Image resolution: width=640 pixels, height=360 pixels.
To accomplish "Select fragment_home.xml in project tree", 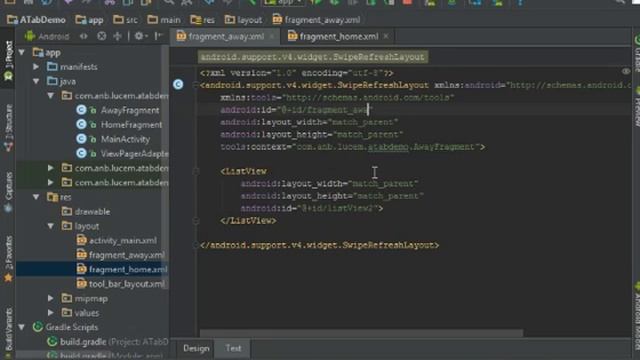I will pos(128,269).
